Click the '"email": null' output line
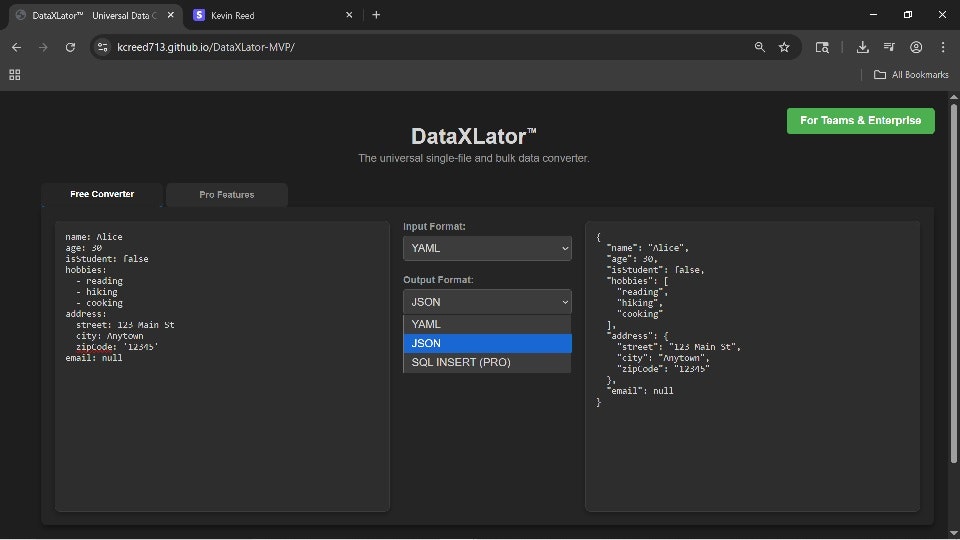Image resolution: width=960 pixels, height=540 pixels. pos(640,391)
